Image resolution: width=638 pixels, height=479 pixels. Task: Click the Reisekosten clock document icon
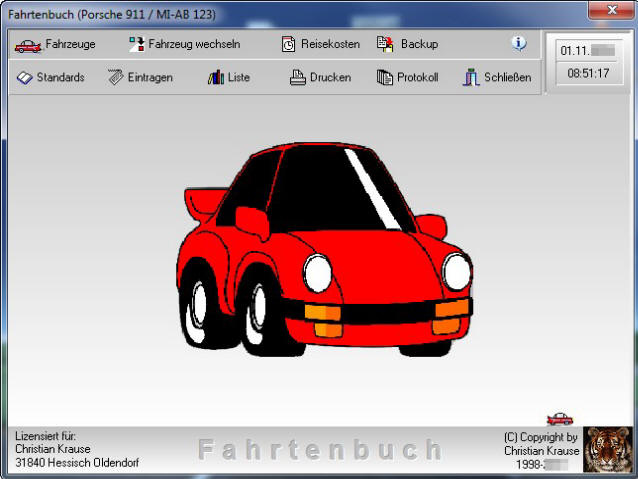coord(288,44)
